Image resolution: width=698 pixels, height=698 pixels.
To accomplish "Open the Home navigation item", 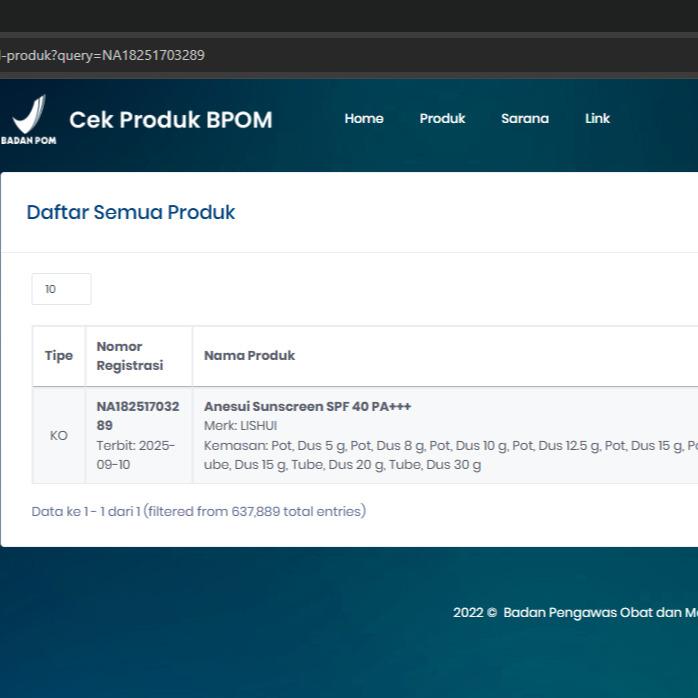I will (363, 119).
